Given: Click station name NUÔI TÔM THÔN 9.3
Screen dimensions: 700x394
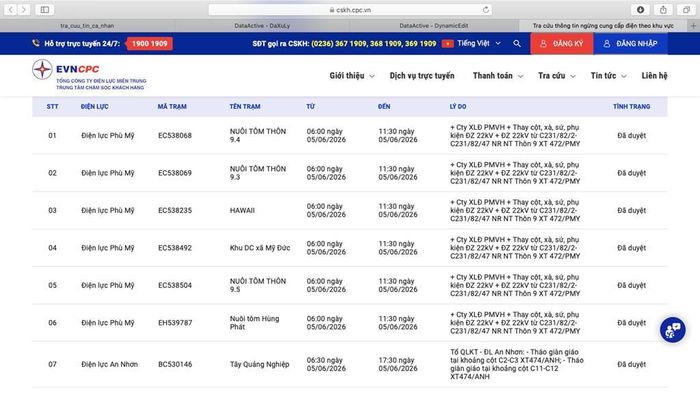Looking at the screenshot, I should 258,173.
